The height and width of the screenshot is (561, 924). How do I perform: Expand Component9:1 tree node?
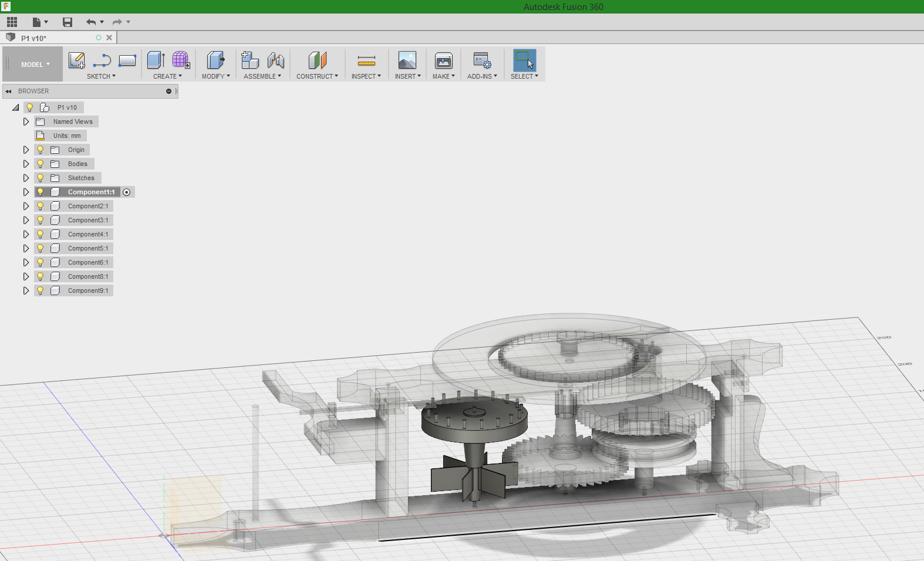point(26,290)
